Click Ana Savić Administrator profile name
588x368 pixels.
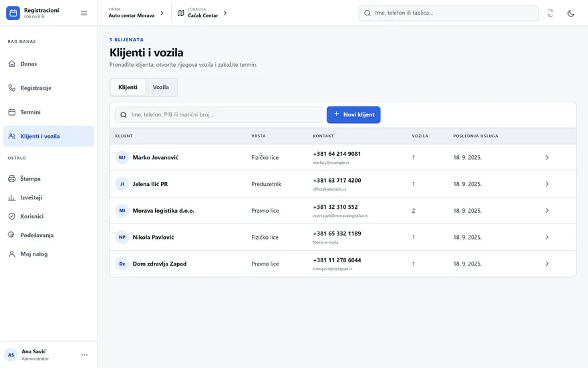(x=35, y=355)
